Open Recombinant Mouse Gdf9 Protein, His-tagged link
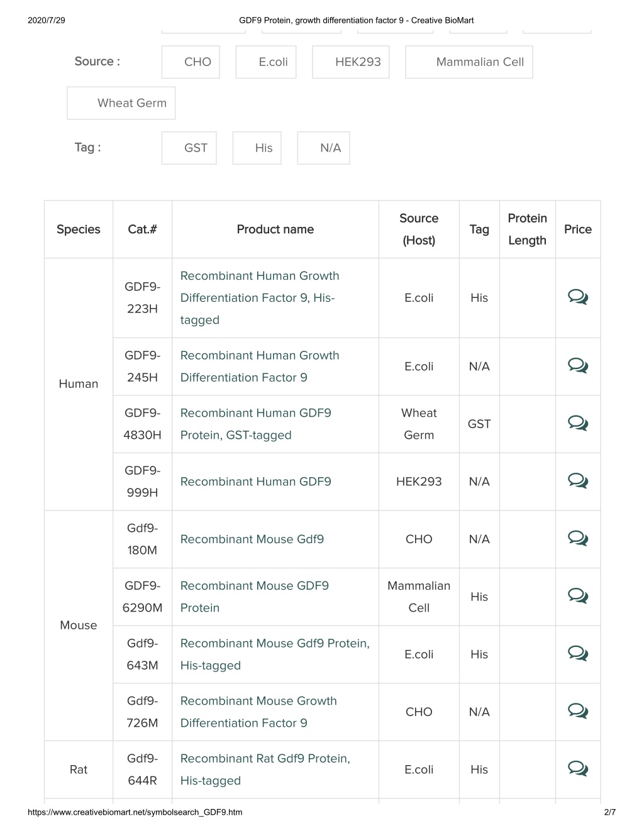This screenshot has width=644, height=833. point(275,654)
